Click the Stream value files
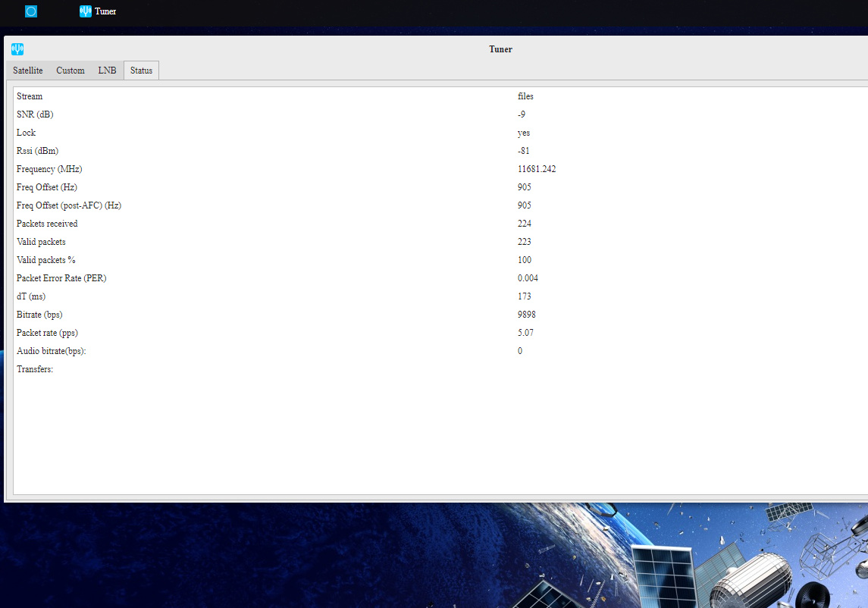Viewport: 868px width, 608px height. [525, 96]
